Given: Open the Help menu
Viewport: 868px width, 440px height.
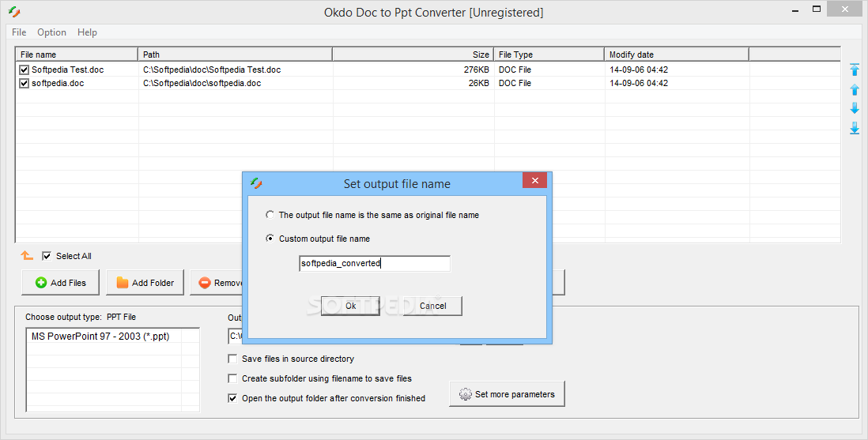Looking at the screenshot, I should [87, 32].
